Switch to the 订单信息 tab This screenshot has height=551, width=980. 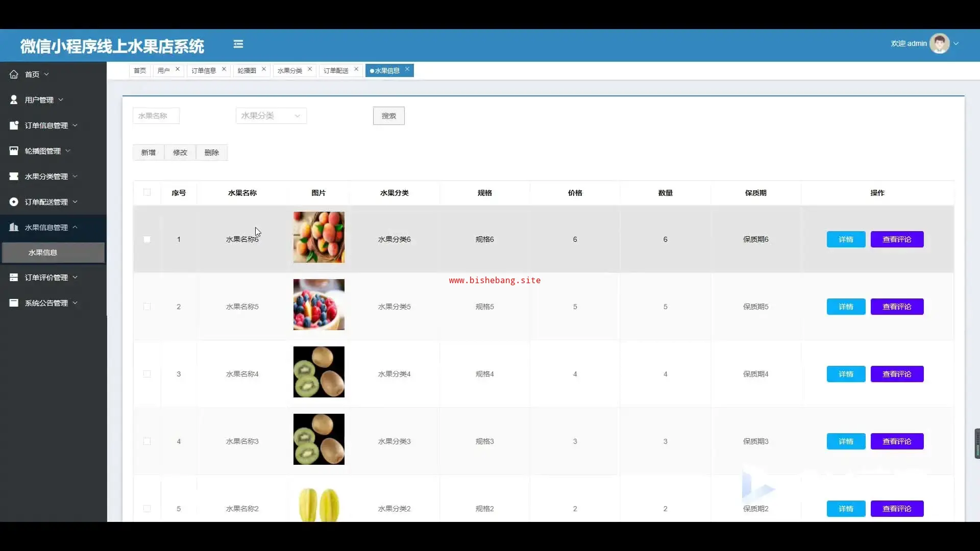[204, 71]
